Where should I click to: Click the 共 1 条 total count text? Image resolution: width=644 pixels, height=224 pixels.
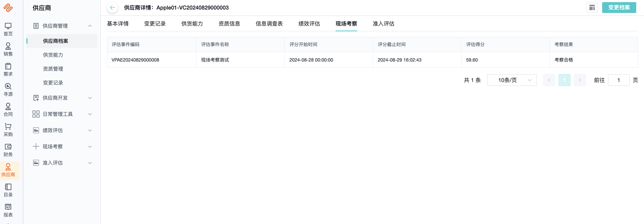[472, 80]
